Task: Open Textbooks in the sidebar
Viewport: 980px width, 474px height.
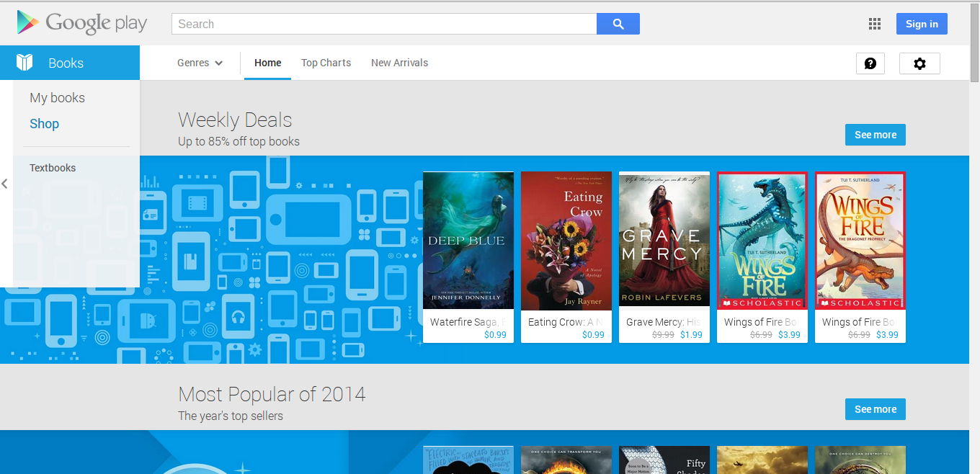Action: (53, 168)
